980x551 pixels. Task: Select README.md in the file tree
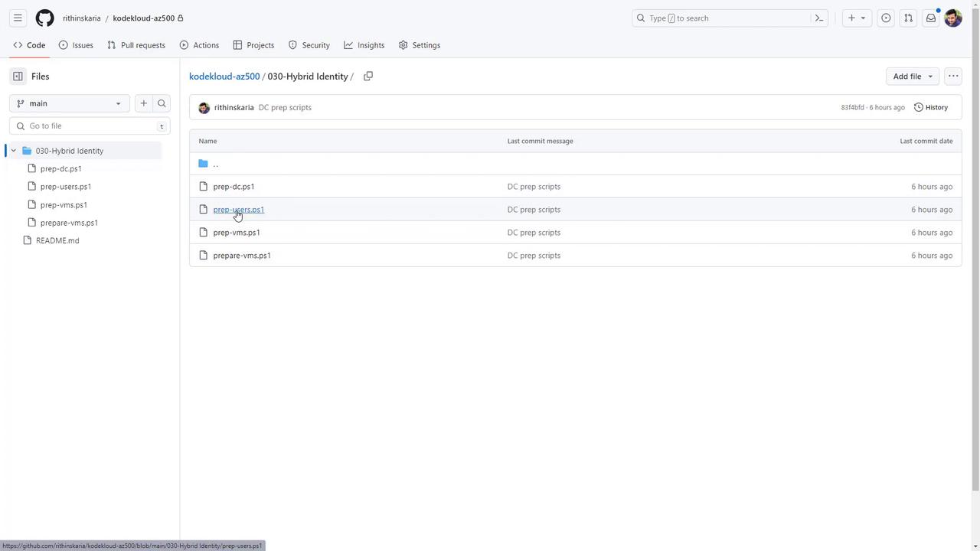pyautogui.click(x=57, y=240)
